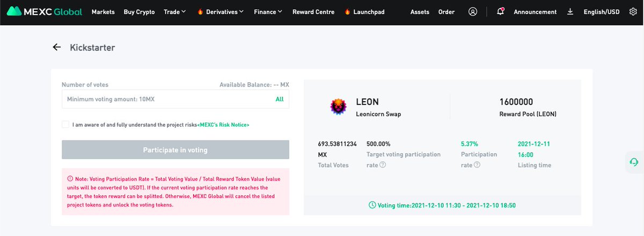This screenshot has width=644, height=236.
Task: Go back using the Kickstarter arrow
Action: (56, 47)
